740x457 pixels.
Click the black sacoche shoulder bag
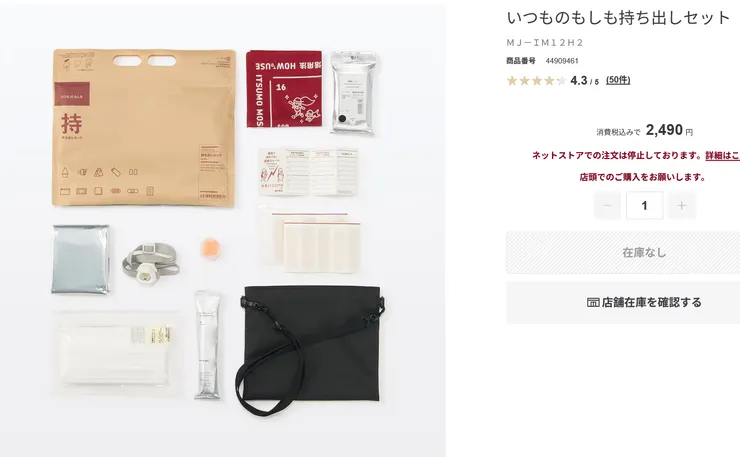311,344
